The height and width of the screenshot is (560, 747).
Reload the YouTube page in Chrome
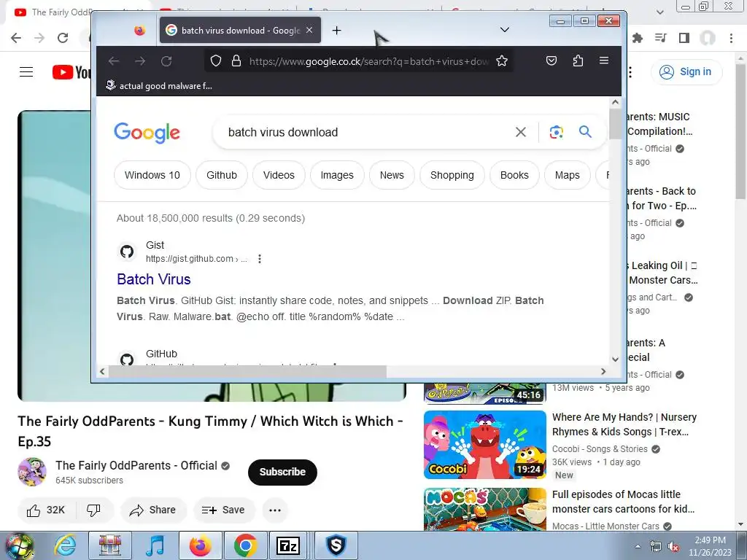click(63, 38)
